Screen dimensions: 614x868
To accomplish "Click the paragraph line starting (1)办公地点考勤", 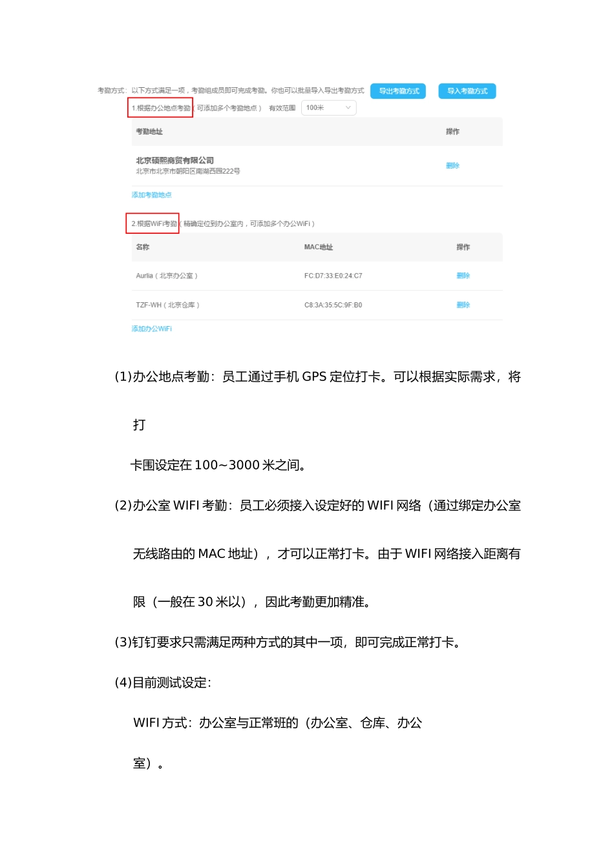I will [317, 377].
